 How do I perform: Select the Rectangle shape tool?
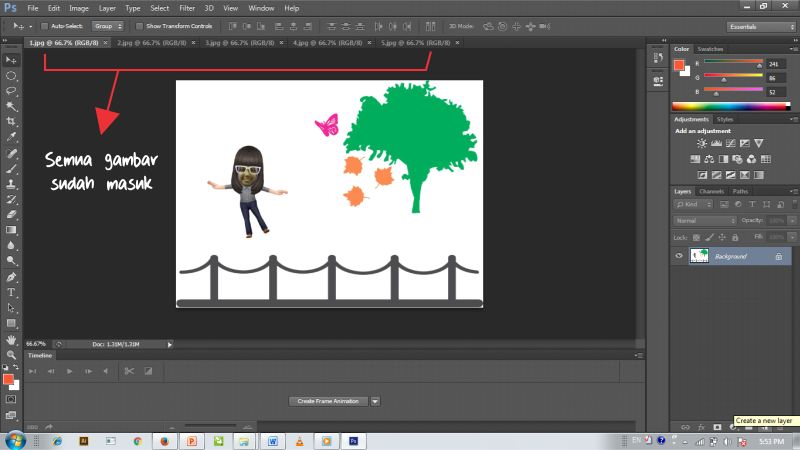pyautogui.click(x=11, y=323)
